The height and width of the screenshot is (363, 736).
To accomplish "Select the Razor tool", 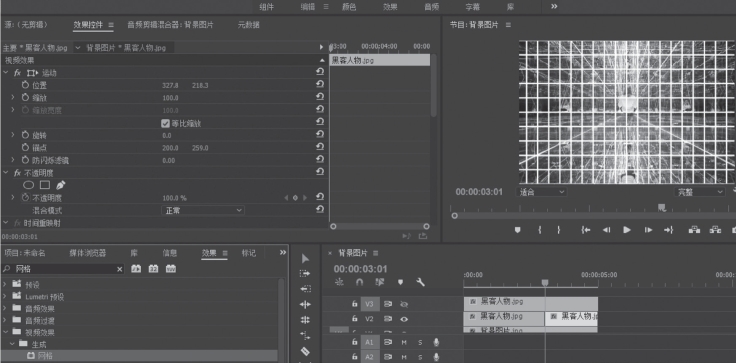I will pos(305,351).
